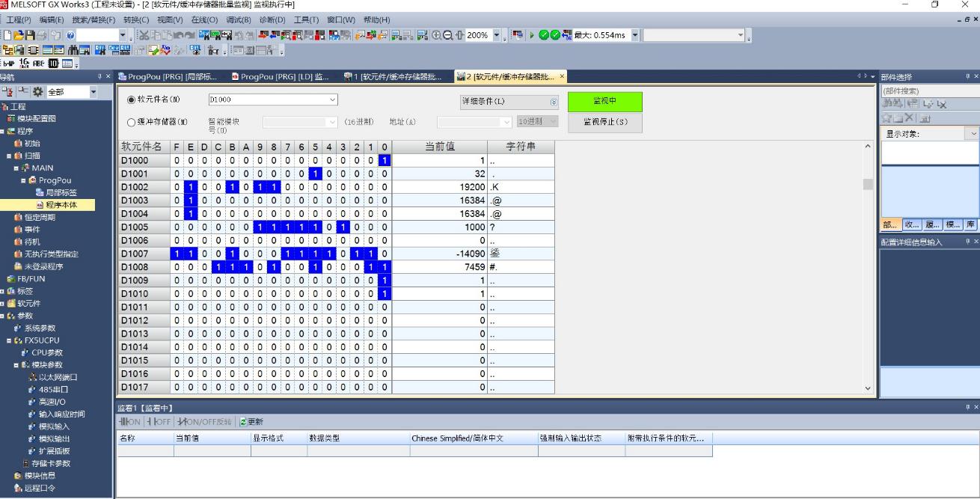Open the 工程(P) menu

[x=19, y=19]
